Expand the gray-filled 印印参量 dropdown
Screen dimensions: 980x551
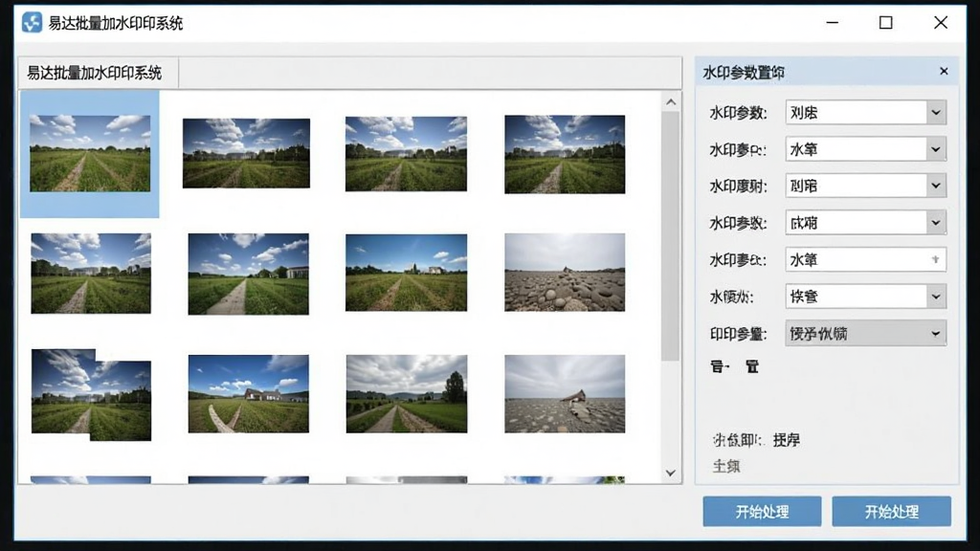point(865,333)
